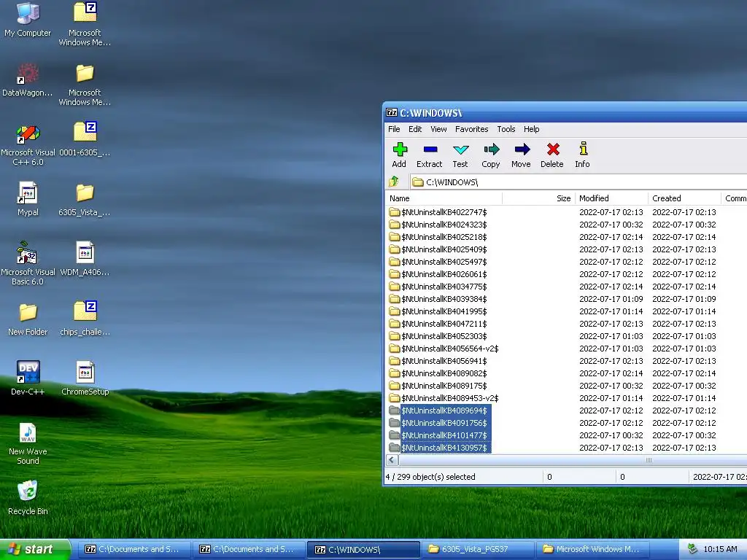Select folder $NtUninstallKB4041995$
This screenshot has height=560, width=747.
click(438, 311)
